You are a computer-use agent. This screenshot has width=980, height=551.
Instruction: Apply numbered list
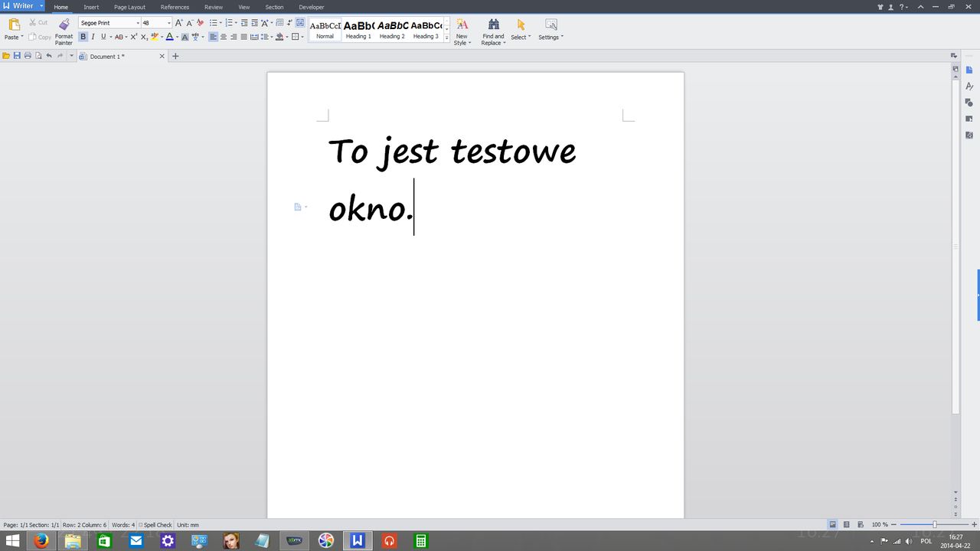coord(228,23)
